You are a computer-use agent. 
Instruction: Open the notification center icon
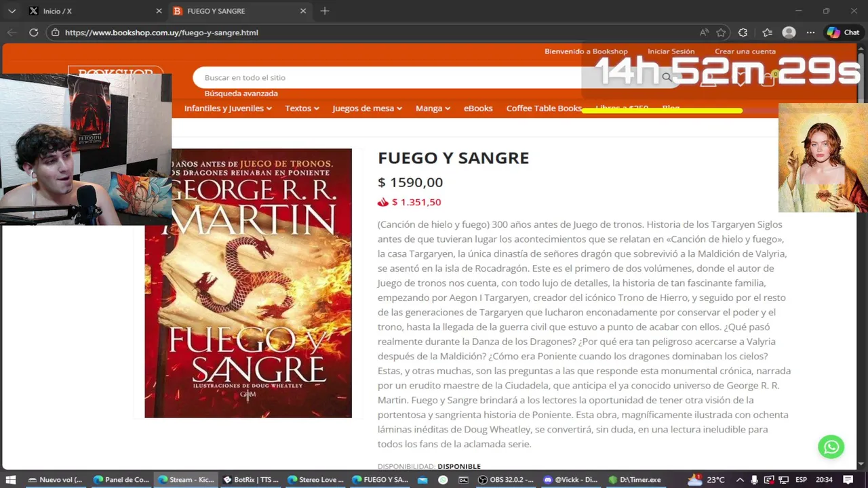click(x=849, y=480)
